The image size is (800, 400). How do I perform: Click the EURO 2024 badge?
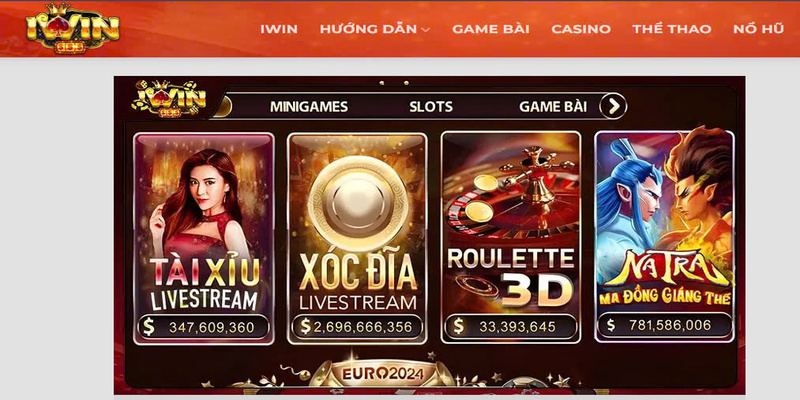click(x=383, y=373)
